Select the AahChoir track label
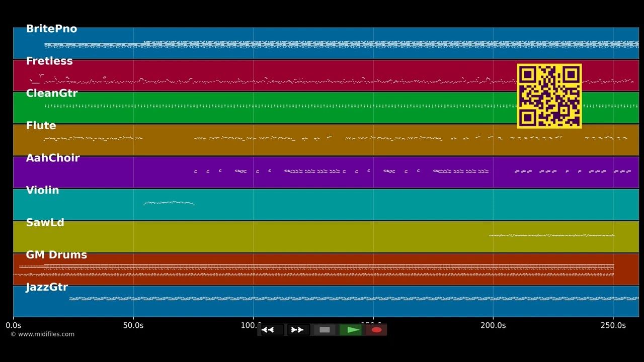644x362 pixels. 53,158
